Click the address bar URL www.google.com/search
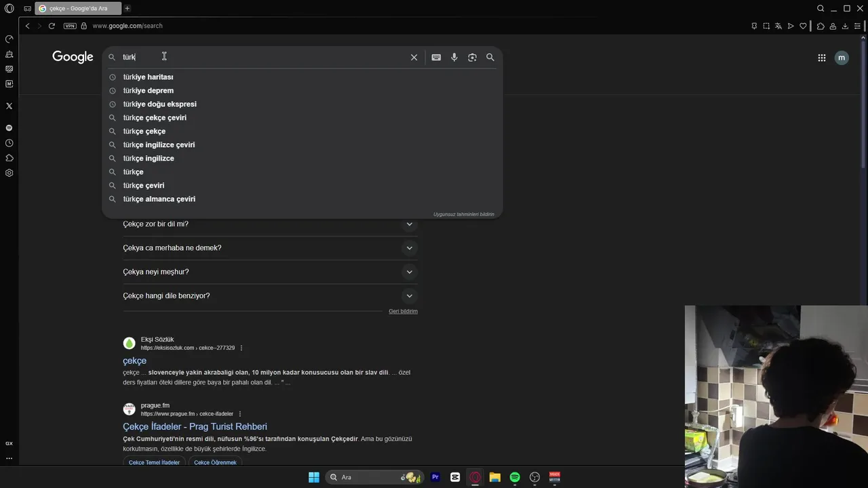The width and height of the screenshot is (868, 488). (127, 26)
